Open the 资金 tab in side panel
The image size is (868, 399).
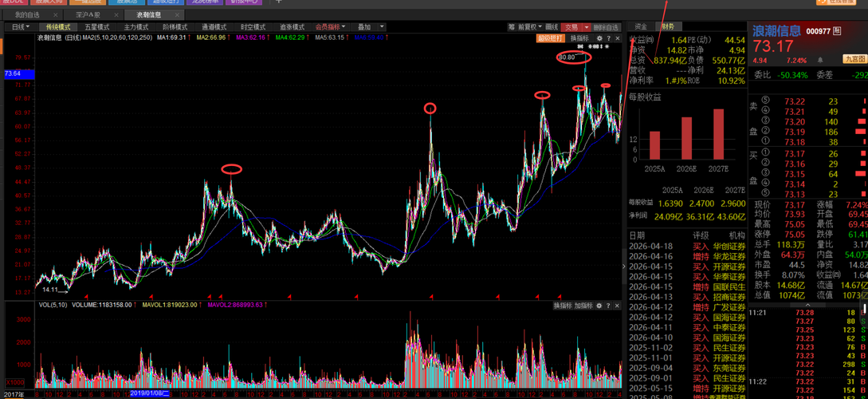(x=641, y=26)
